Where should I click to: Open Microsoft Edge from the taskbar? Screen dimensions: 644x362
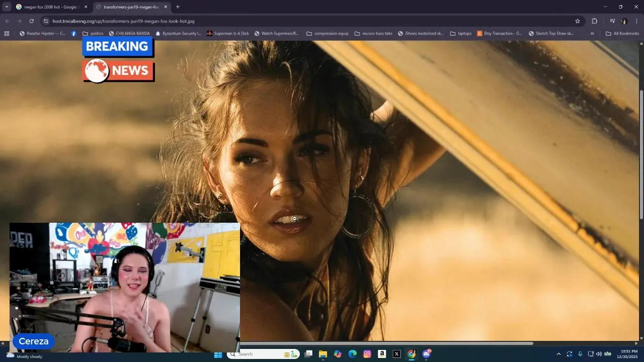pyautogui.click(x=353, y=354)
